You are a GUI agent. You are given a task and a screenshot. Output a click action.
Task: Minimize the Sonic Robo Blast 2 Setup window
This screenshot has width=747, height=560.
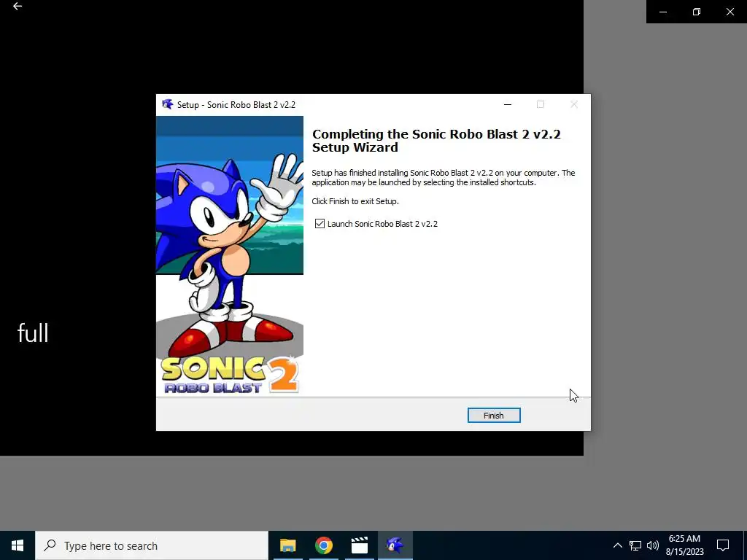click(508, 104)
